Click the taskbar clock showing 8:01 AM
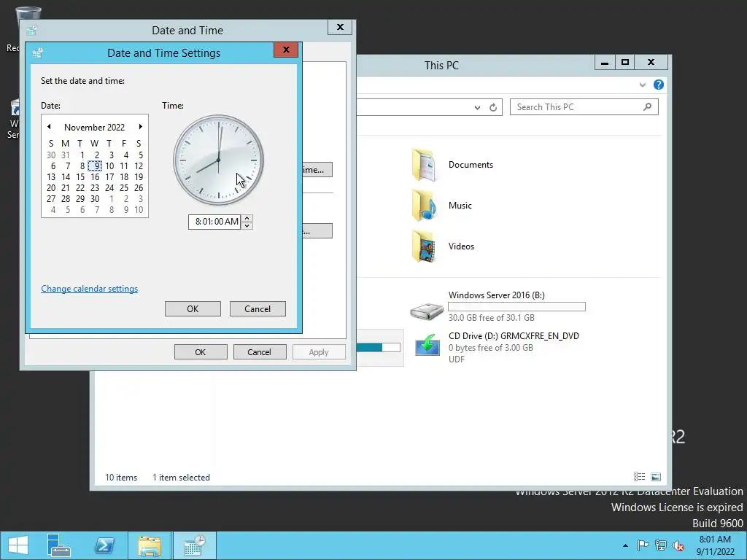This screenshot has height=560, width=747. [x=715, y=545]
